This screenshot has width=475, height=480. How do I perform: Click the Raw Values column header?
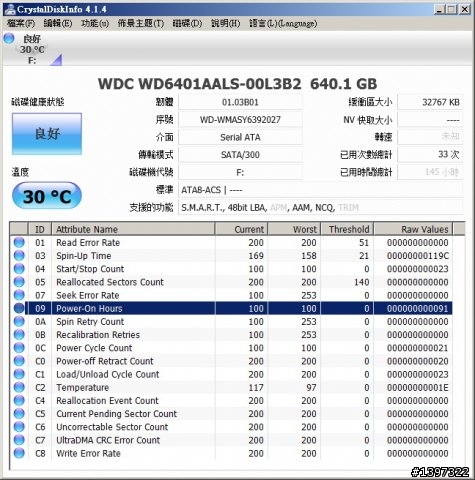pos(413,229)
